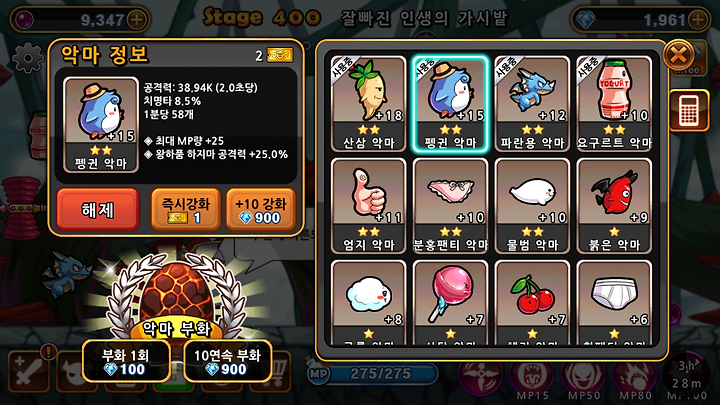720x405 pixels.
Task: Select the 파란용 악마 blue dragon card
Action: click(532, 104)
